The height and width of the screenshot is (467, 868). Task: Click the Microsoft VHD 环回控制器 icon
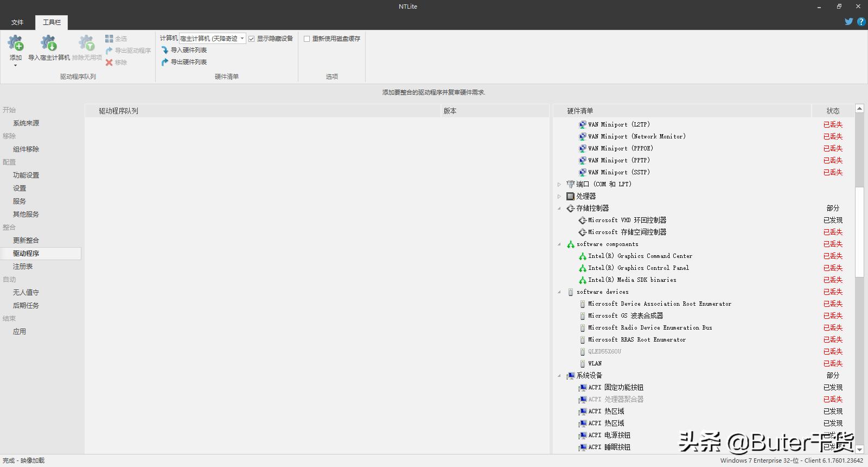pyautogui.click(x=583, y=220)
